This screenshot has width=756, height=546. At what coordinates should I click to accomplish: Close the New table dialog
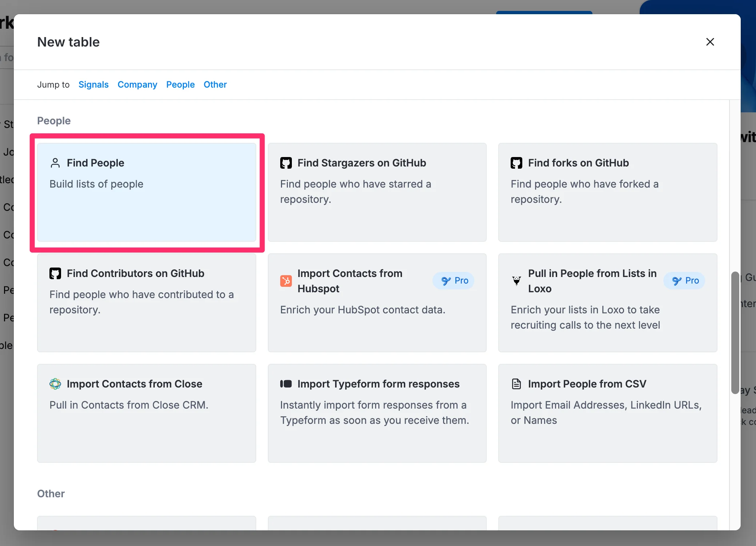pyautogui.click(x=710, y=42)
